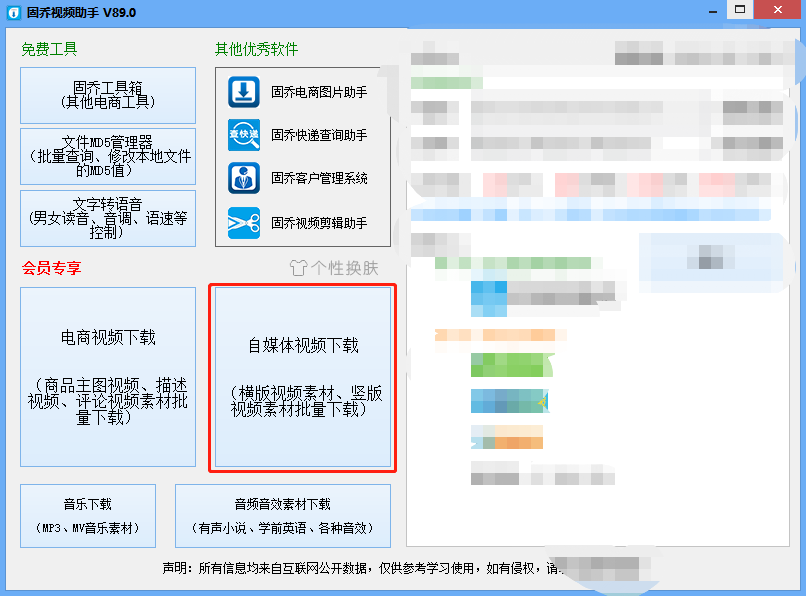Click the 查快递 express query icon
Image resolution: width=806 pixels, height=596 pixels.
(x=244, y=135)
